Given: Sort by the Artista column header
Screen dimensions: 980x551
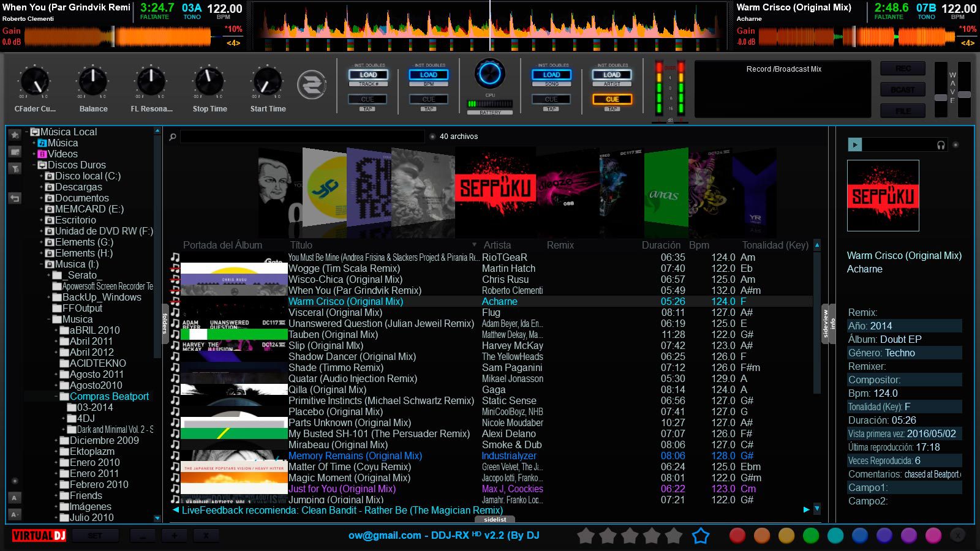Looking at the screenshot, I should point(497,245).
